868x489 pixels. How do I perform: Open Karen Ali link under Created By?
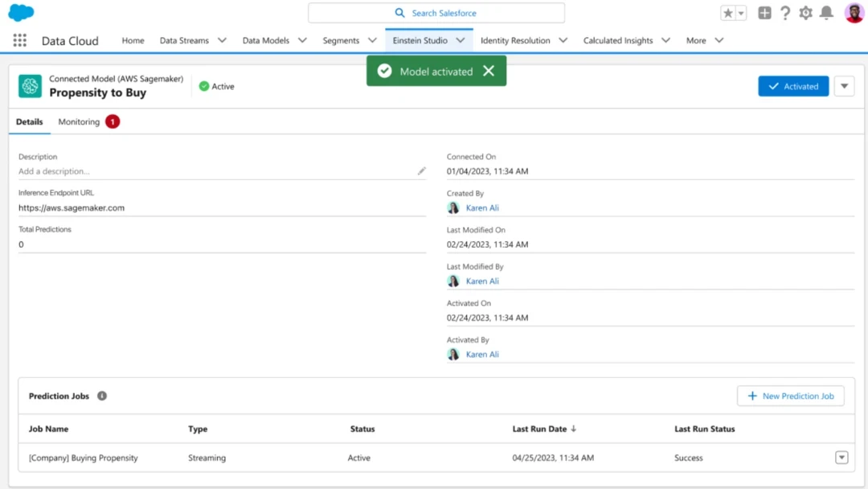[x=482, y=208]
